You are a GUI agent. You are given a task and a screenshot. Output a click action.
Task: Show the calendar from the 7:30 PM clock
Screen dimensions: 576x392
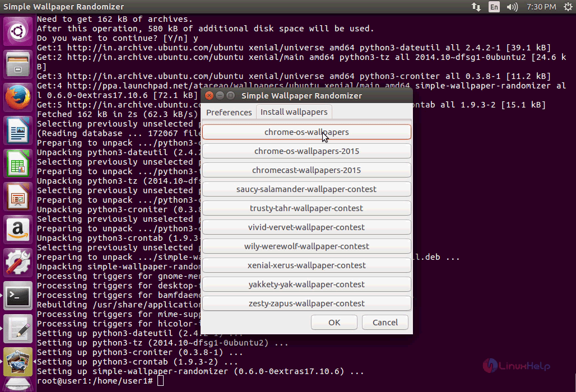coord(541,7)
